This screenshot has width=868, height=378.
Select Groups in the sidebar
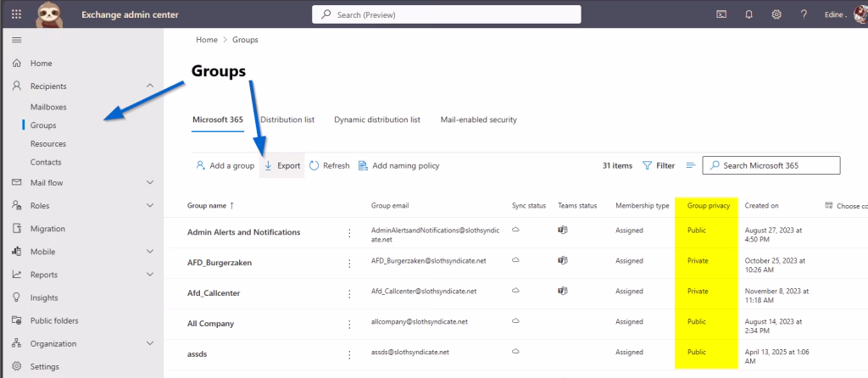click(43, 125)
